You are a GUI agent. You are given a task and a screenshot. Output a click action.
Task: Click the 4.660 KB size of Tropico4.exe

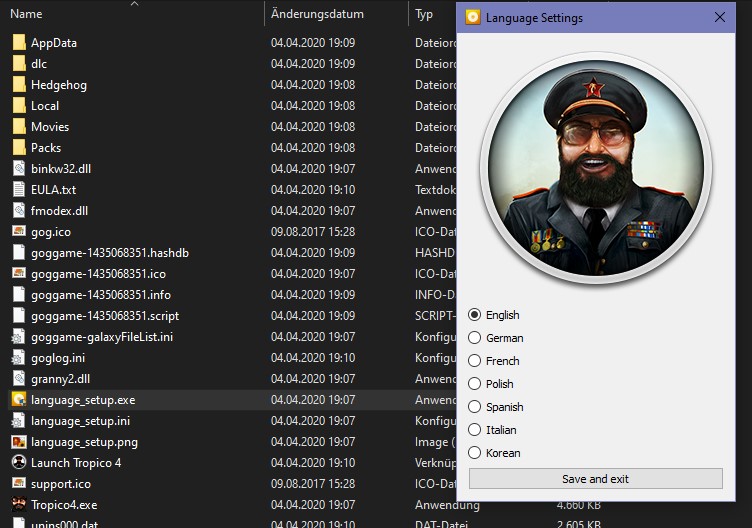tap(578, 505)
